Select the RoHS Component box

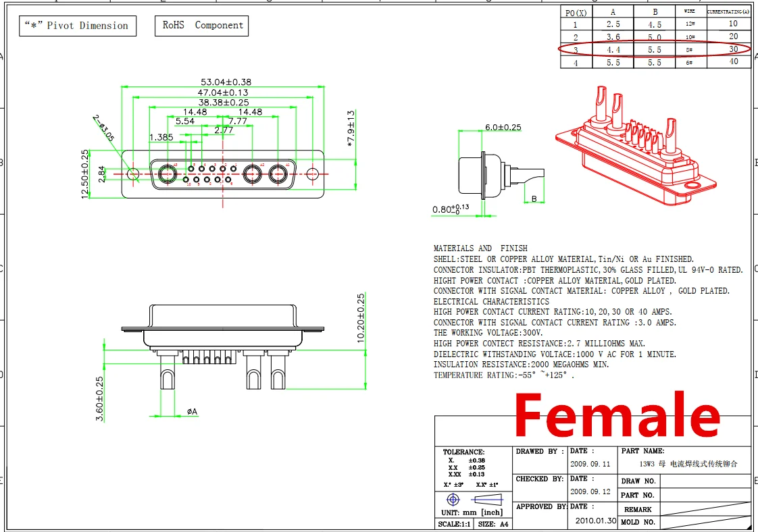tap(203, 26)
